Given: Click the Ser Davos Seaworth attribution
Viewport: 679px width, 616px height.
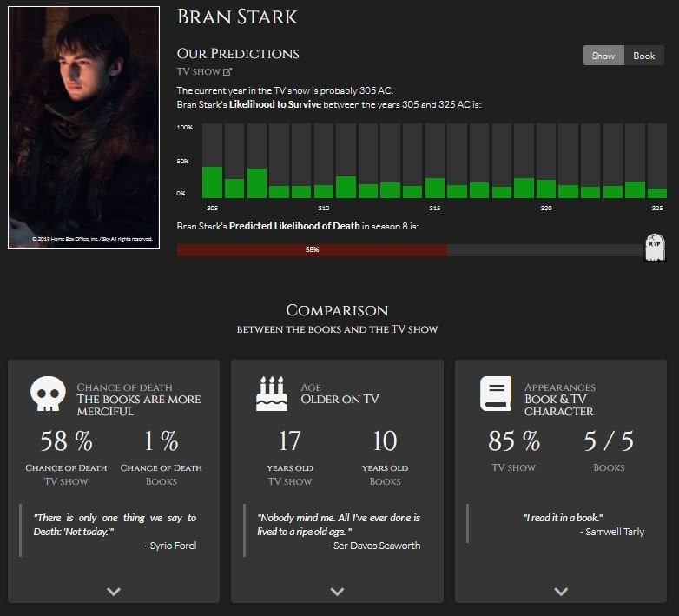Looking at the screenshot, I should [x=374, y=546].
